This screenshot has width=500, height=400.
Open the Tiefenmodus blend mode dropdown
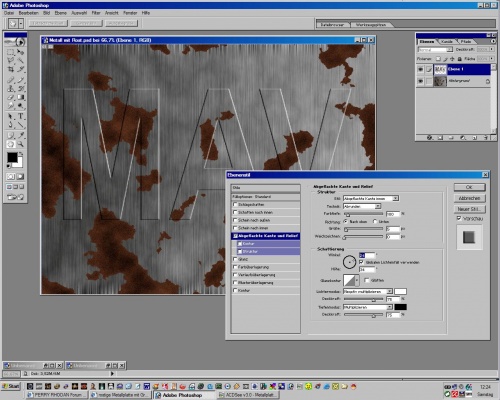pyautogui.click(x=368, y=307)
